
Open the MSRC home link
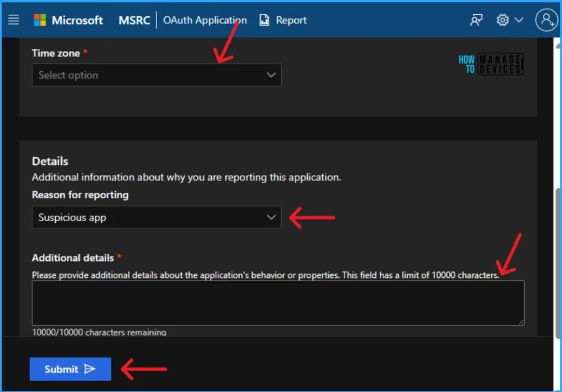[x=134, y=20]
